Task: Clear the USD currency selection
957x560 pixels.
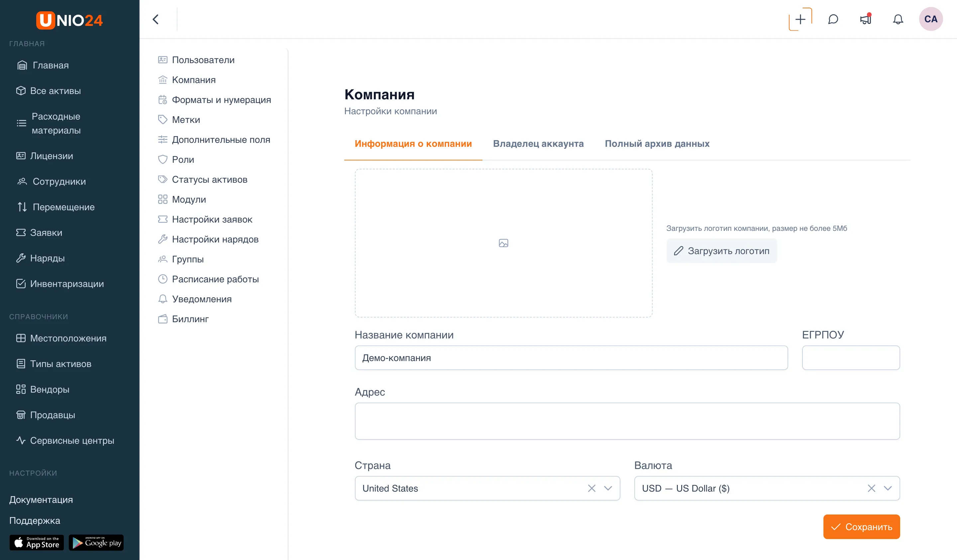Action: [871, 488]
